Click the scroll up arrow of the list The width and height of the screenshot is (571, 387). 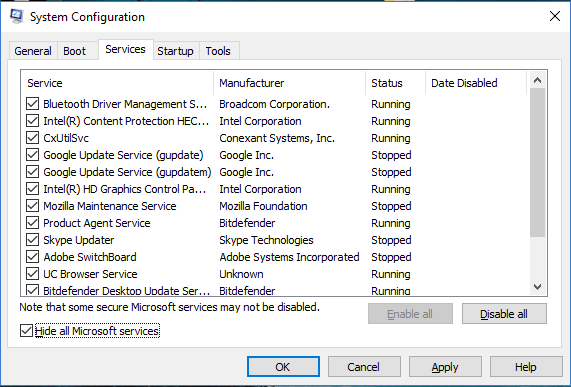[x=537, y=80]
